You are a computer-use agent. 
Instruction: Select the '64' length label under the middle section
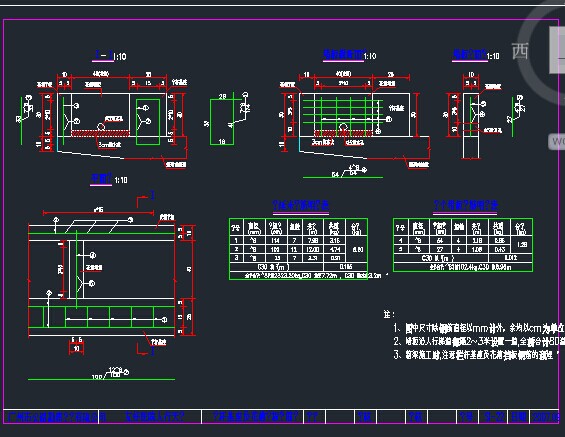[x=335, y=174]
